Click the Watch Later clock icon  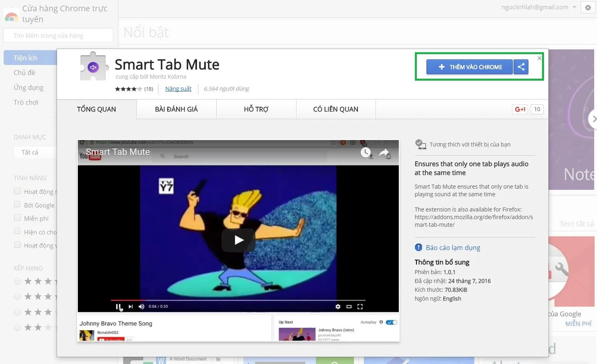(366, 153)
